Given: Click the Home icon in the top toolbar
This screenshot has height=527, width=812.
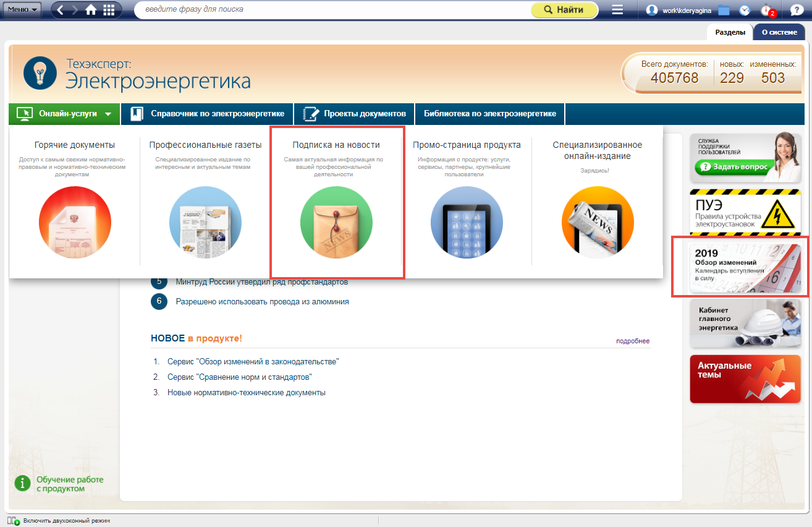Looking at the screenshot, I should 91,10.
